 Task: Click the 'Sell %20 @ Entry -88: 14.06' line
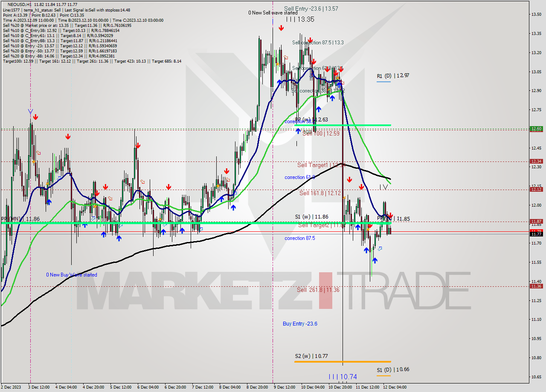[x=29, y=56]
